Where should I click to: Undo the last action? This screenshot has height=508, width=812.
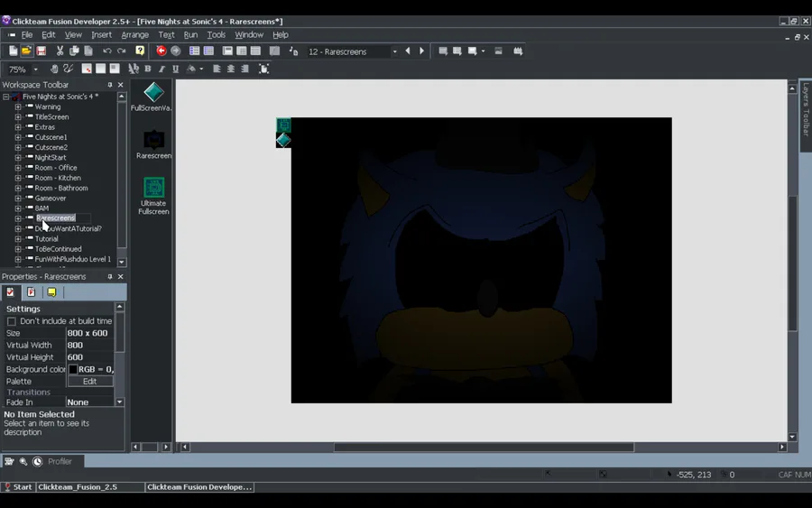pos(107,51)
